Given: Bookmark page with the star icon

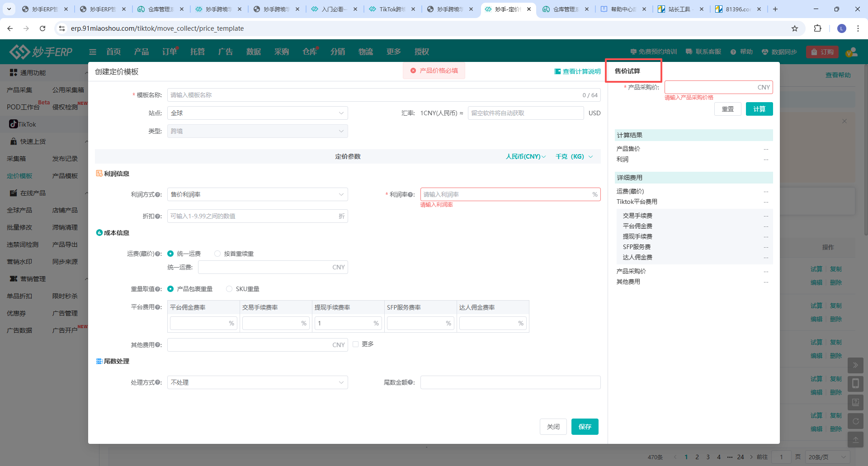Looking at the screenshot, I should click(795, 28).
